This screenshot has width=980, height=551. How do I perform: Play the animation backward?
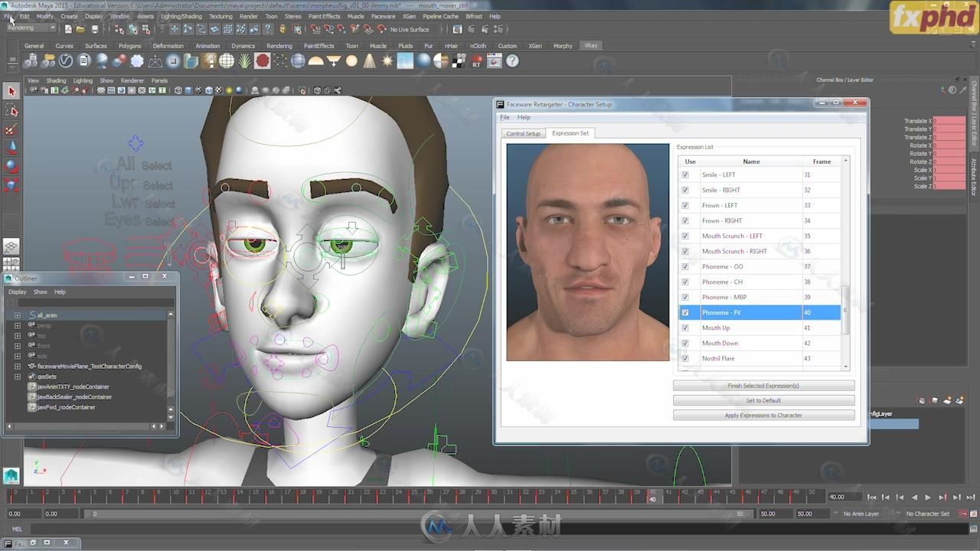tap(914, 497)
